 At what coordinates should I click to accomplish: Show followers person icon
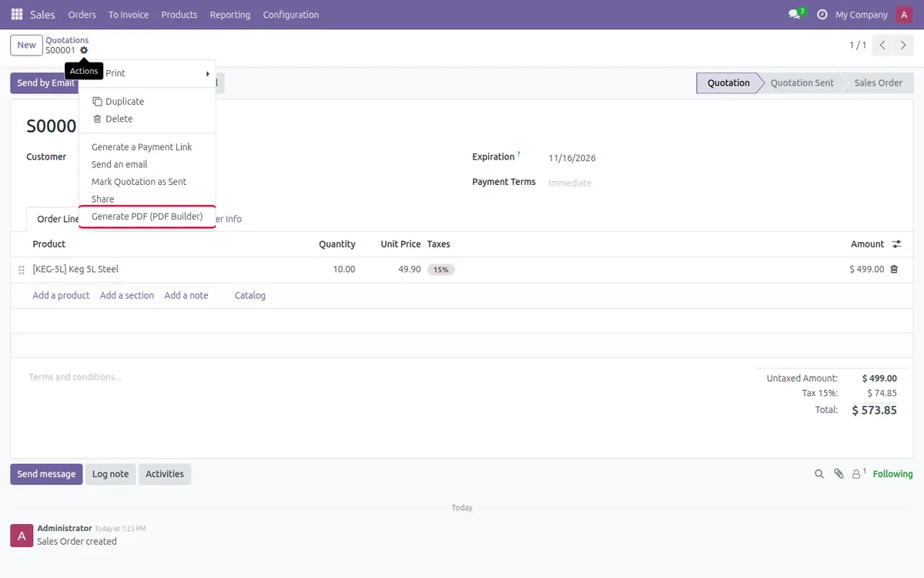(x=859, y=474)
